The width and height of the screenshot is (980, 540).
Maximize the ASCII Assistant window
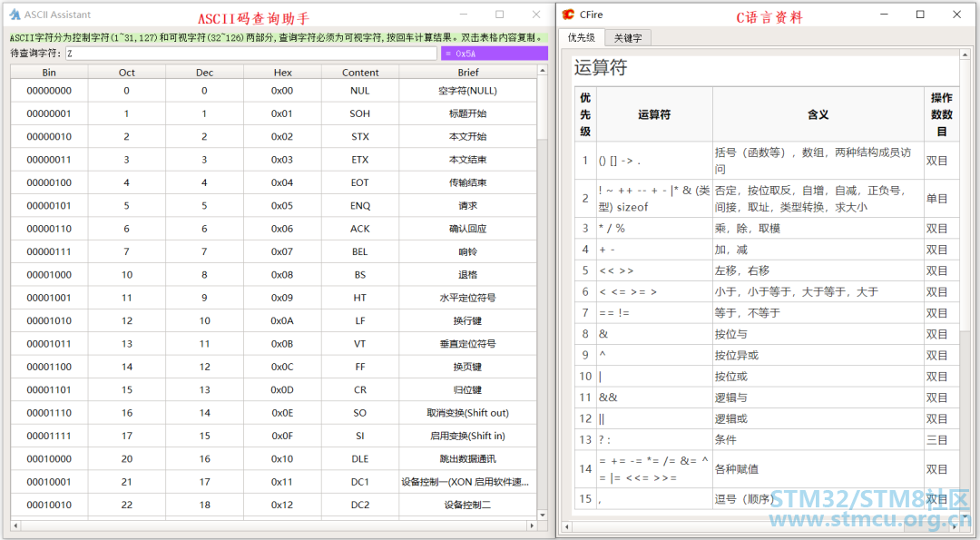[499, 15]
